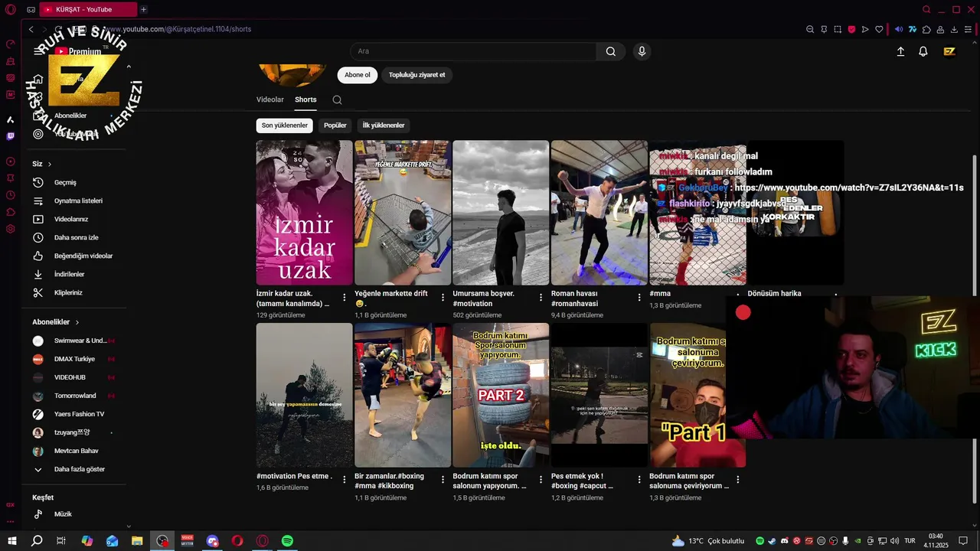Open options menu for '#motivation Pes etme' short
This screenshot has height=551, width=980.
coord(344,480)
